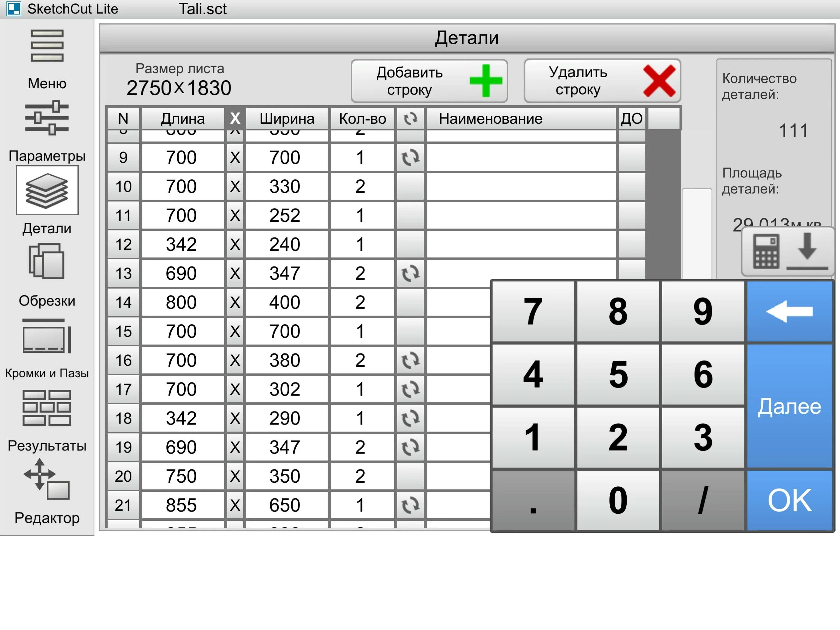The width and height of the screenshot is (840, 630).
Task: Select length cell 342 in row 12
Action: pyautogui.click(x=181, y=244)
